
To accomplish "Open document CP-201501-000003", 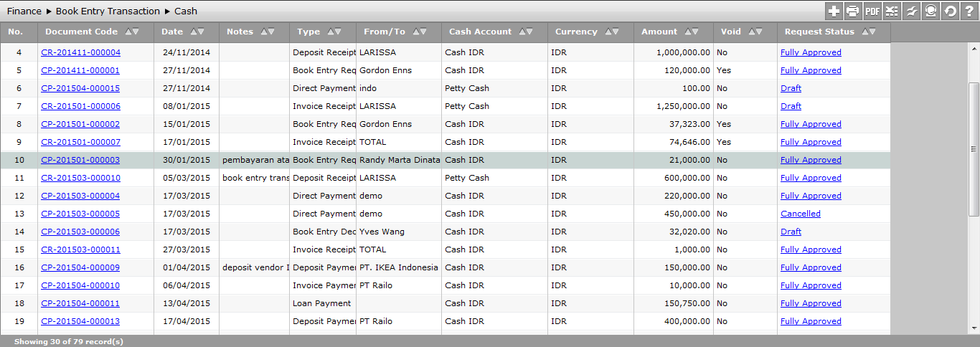I will point(80,160).
